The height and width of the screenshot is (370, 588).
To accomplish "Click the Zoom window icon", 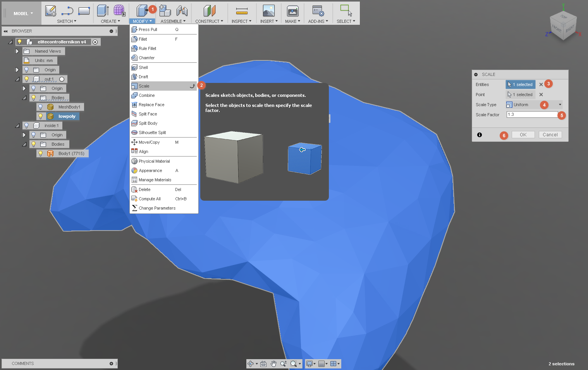I will click(x=284, y=364).
